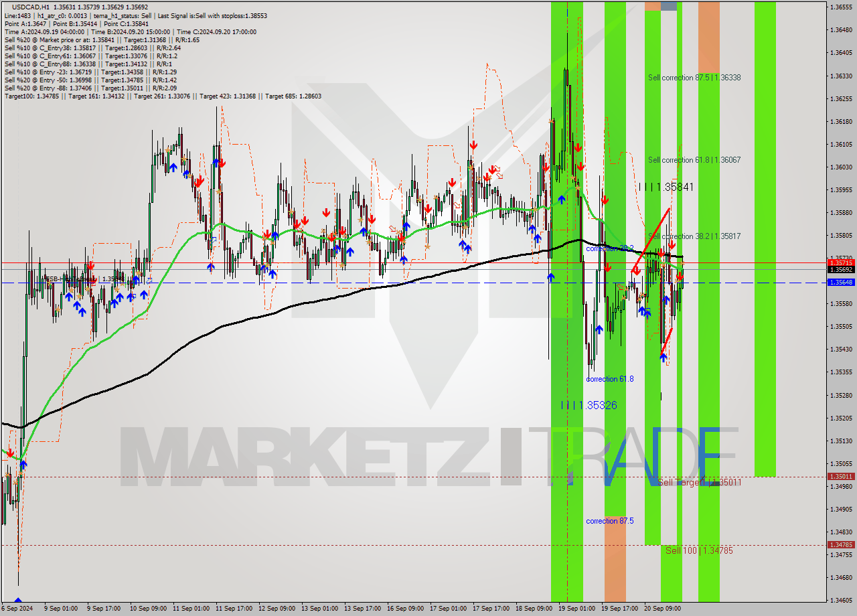
Task: Click the '10 Sep 09:00' time label
Action: pyautogui.click(x=148, y=609)
